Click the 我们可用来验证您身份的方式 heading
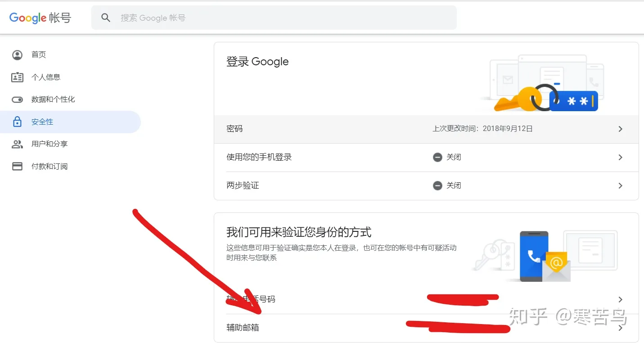Viewport: 644px width, 343px height. pyautogui.click(x=299, y=233)
